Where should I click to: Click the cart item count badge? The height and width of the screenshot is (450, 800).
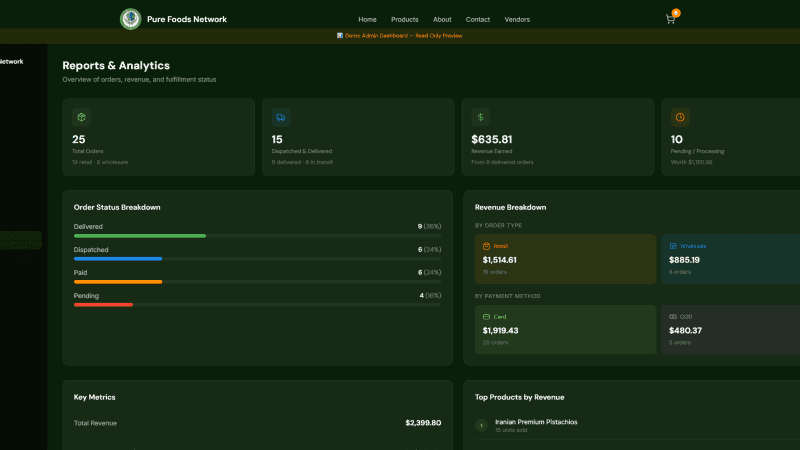pyautogui.click(x=676, y=13)
